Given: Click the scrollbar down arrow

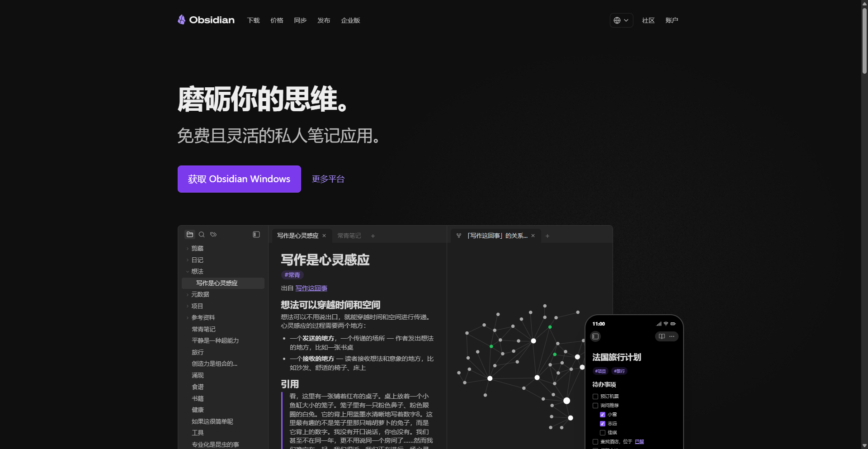Looking at the screenshot, I should [x=864, y=446].
